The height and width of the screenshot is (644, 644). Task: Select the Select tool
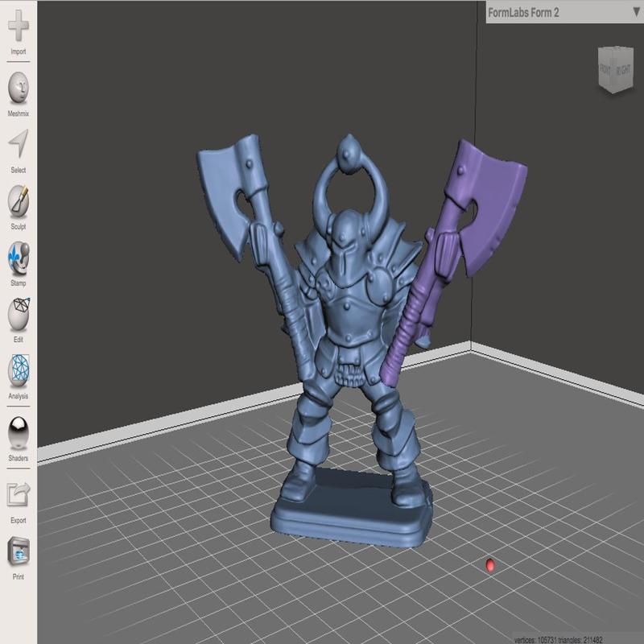click(x=18, y=145)
